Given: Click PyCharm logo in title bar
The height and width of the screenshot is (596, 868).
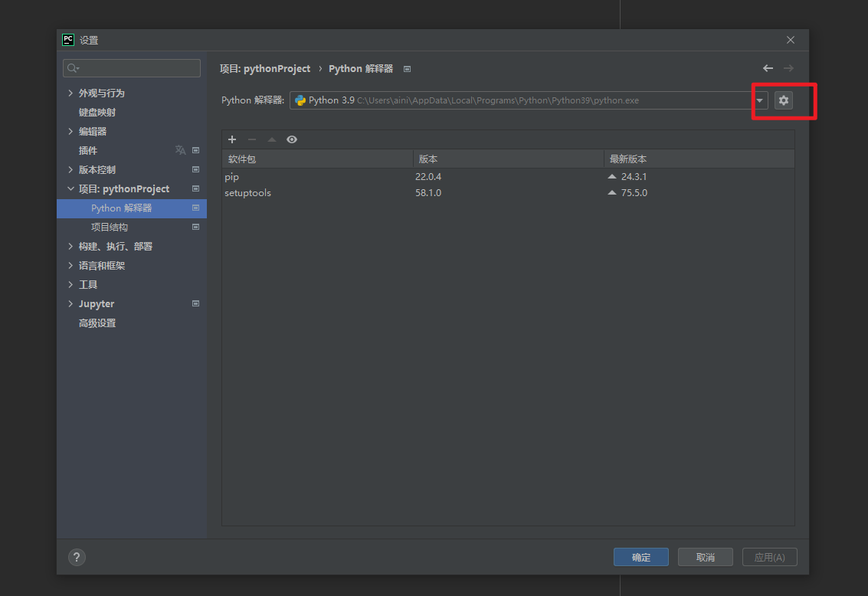Looking at the screenshot, I should coord(68,40).
